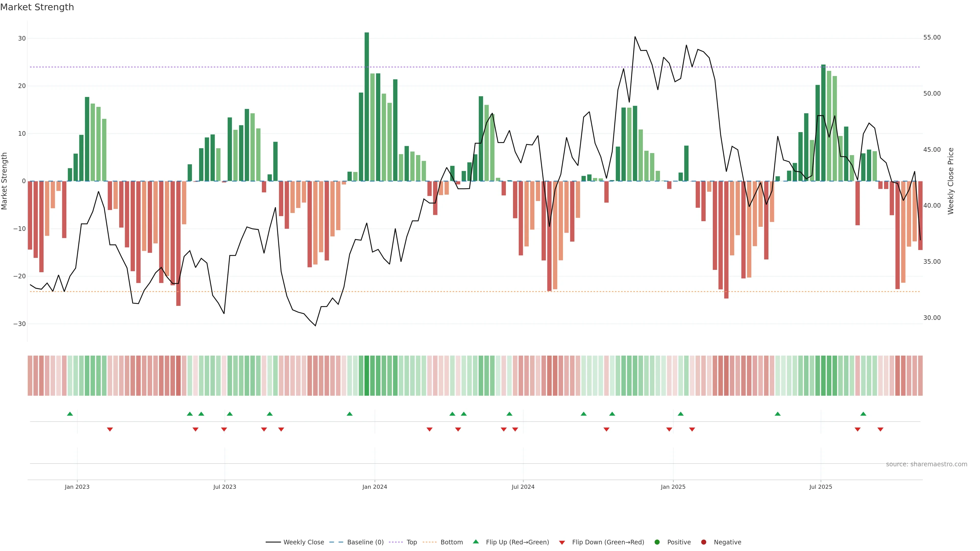Click the Market Strength chart title
980x551 pixels.
(37, 7)
